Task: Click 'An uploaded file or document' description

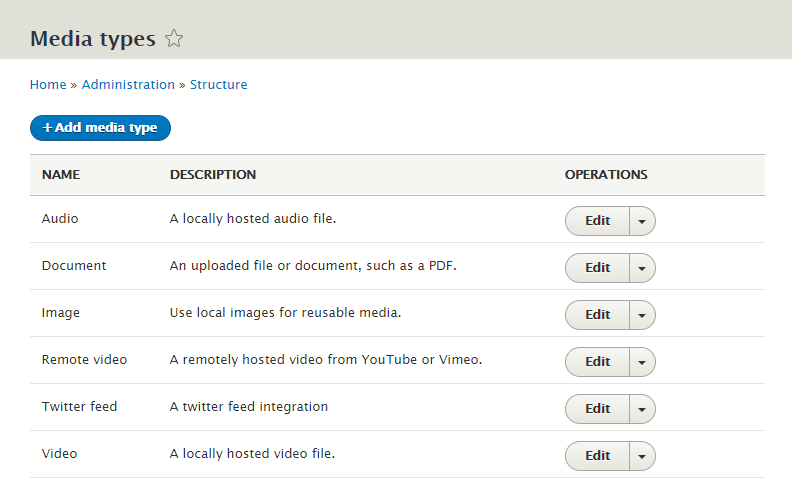Action: (313, 266)
